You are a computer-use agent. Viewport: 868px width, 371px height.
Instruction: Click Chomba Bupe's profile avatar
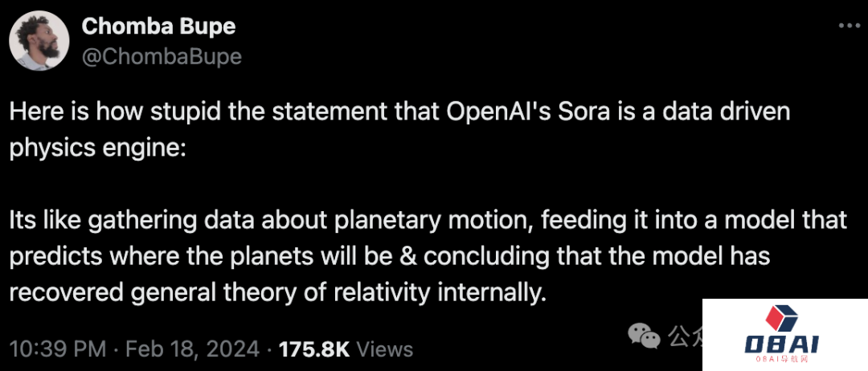coord(39,42)
